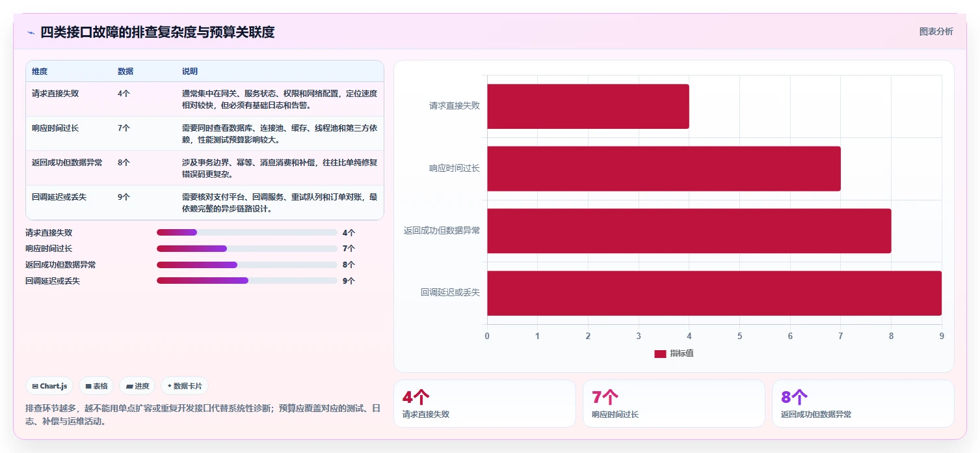Click the 请求直接失败 table row label

click(55, 93)
